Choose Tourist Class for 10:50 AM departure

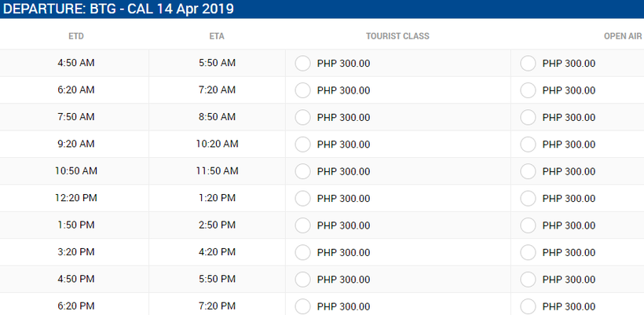point(302,171)
